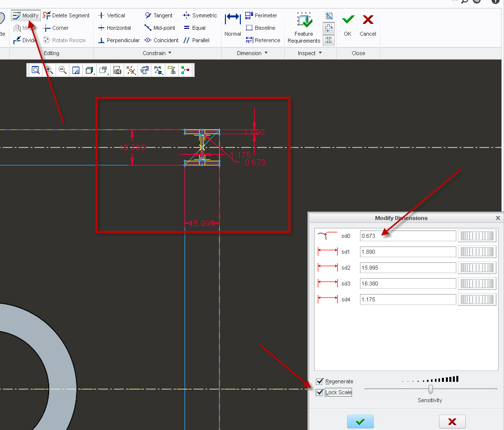The width and height of the screenshot is (504, 430).
Task: Click the sd0 thumbwheel control
Action: (x=477, y=236)
